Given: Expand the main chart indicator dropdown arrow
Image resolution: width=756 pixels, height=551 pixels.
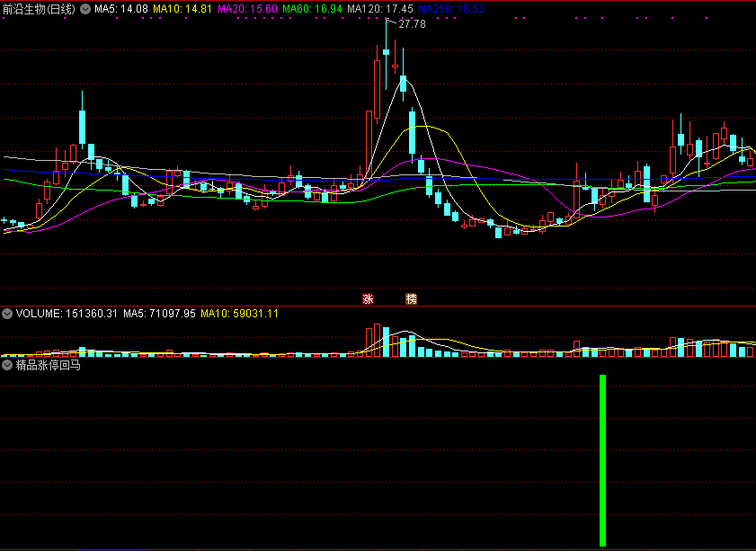Looking at the screenshot, I should click(85, 9).
